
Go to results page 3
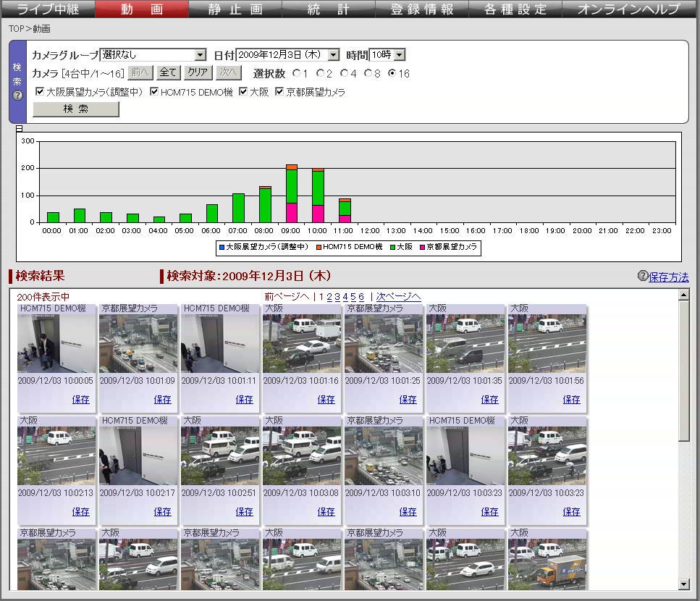click(337, 297)
